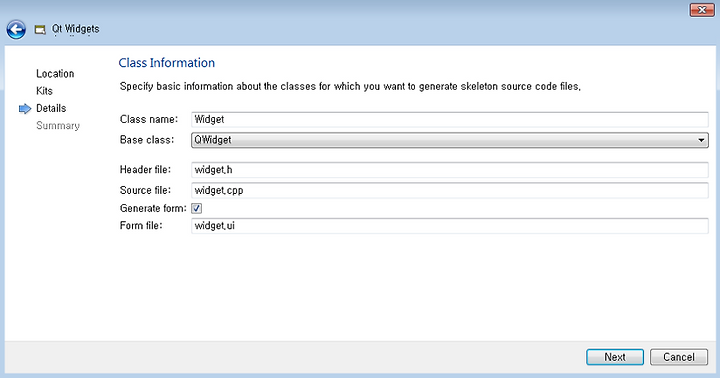Click the 'Specify basic information' description text
720x378 pixels.
350,86
